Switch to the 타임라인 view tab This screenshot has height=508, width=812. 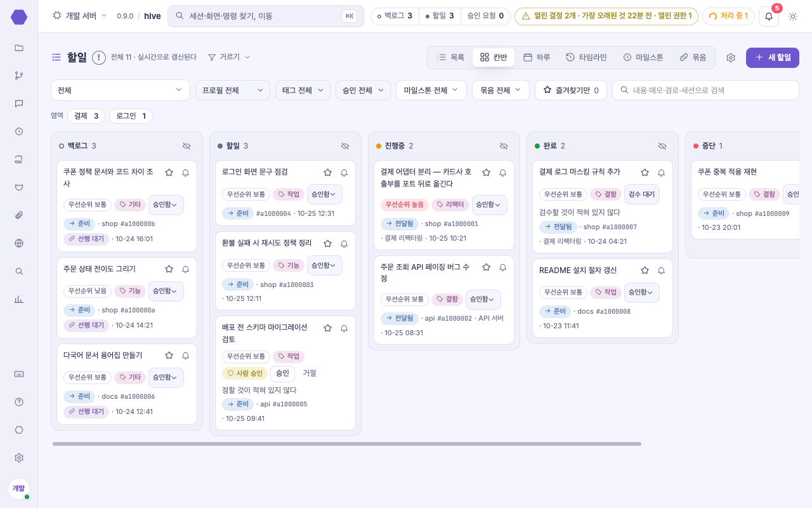pyautogui.click(x=586, y=57)
